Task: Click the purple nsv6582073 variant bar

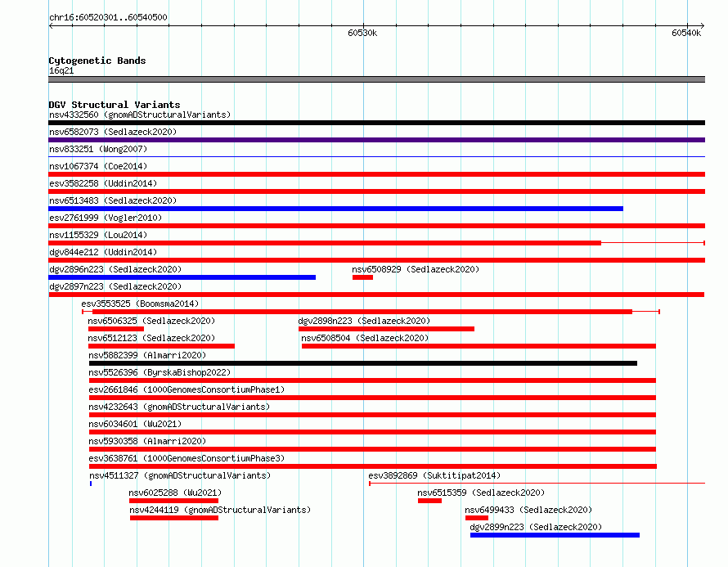Action: [x=376, y=140]
